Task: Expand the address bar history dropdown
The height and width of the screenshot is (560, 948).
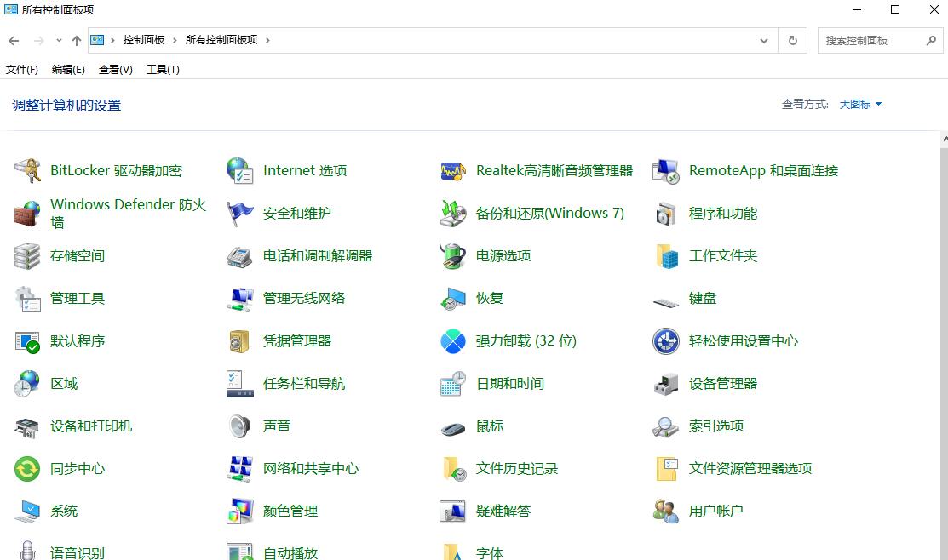Action: pos(764,41)
